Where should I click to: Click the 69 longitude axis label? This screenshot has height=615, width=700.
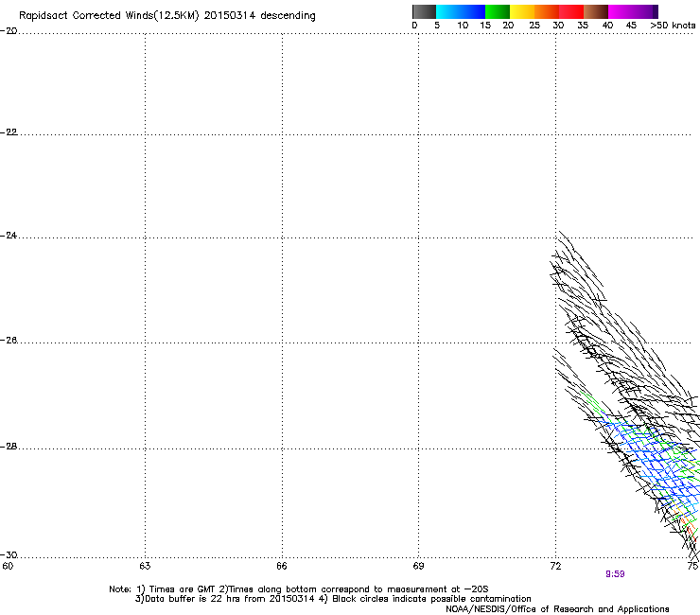pos(418,567)
